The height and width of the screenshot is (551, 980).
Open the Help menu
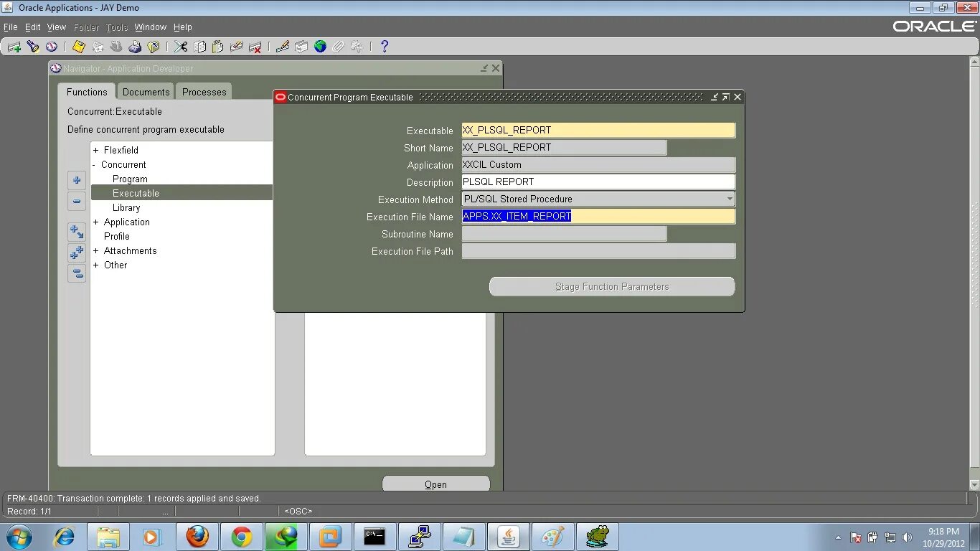click(x=183, y=27)
